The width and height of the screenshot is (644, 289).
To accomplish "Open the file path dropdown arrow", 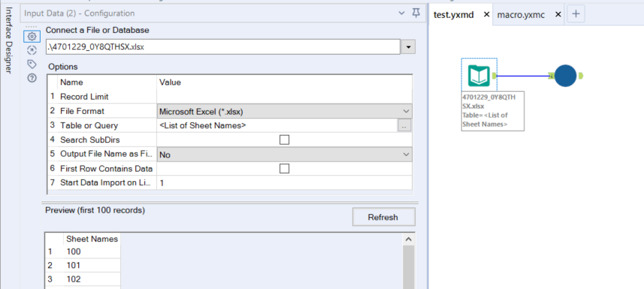I will coord(408,47).
